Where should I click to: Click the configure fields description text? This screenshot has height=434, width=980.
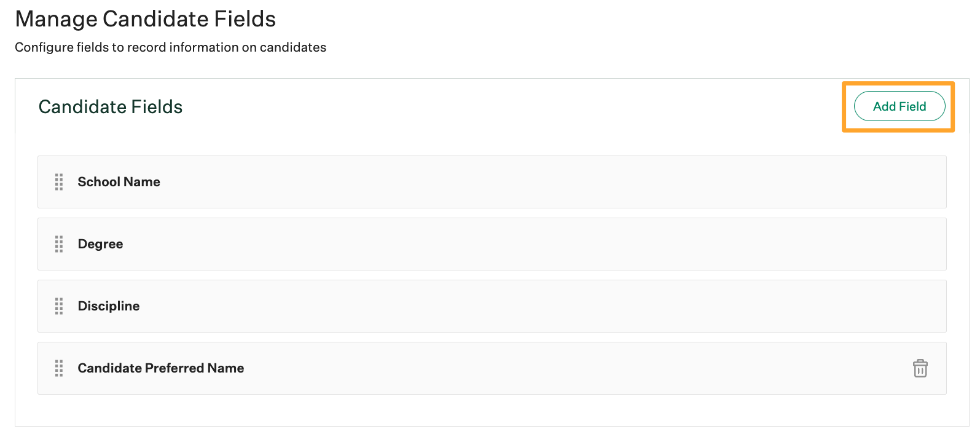point(170,47)
